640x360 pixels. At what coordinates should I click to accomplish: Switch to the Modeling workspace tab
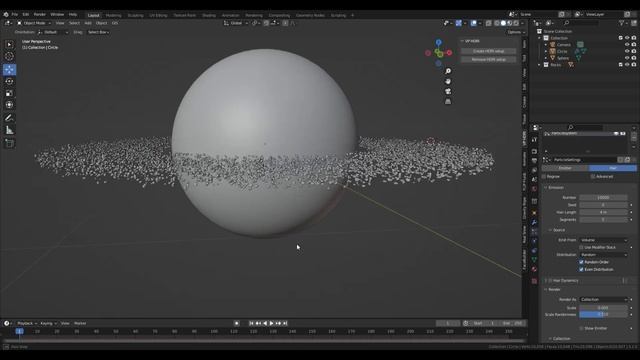(x=113, y=16)
